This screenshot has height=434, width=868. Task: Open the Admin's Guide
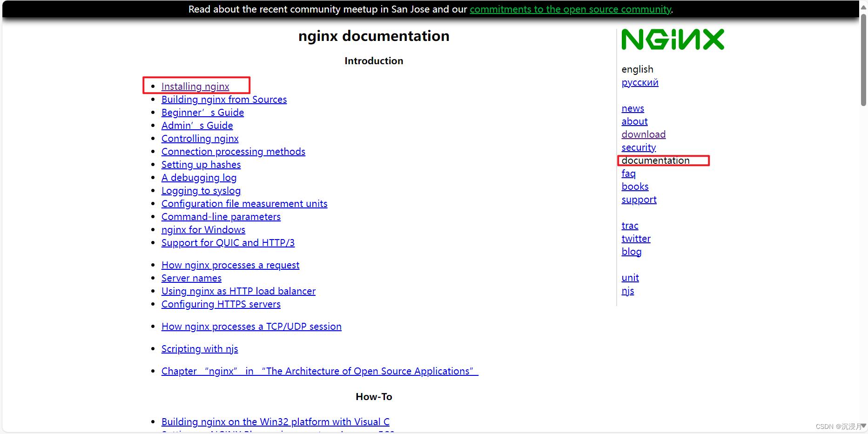197,125
